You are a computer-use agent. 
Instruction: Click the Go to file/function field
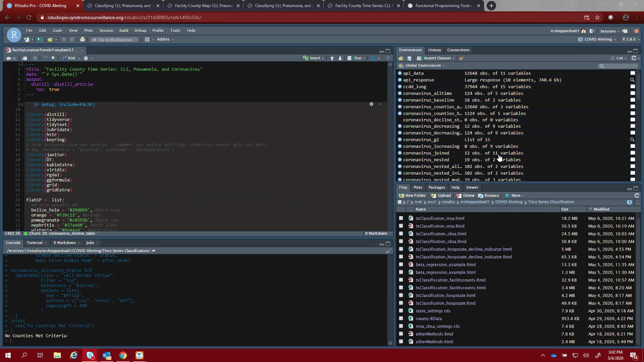click(x=115, y=40)
